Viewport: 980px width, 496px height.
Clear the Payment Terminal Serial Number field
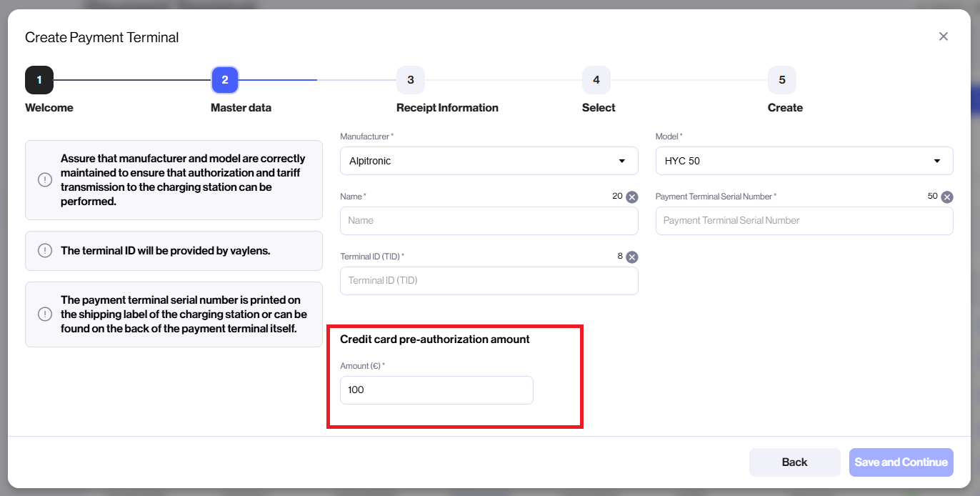tap(946, 197)
